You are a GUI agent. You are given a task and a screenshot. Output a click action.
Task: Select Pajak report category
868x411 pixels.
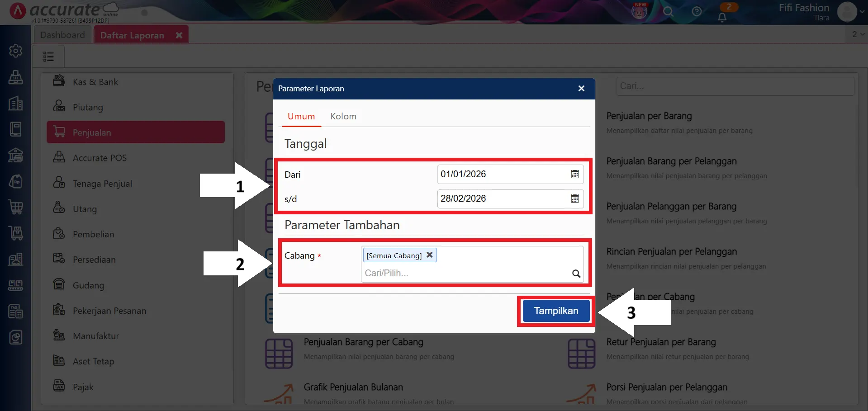136,387
